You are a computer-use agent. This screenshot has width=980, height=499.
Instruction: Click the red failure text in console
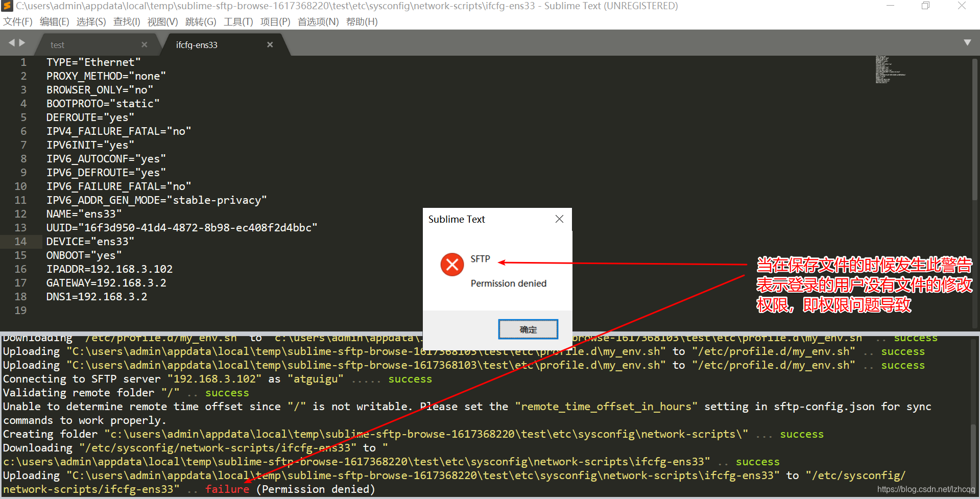coord(227,489)
